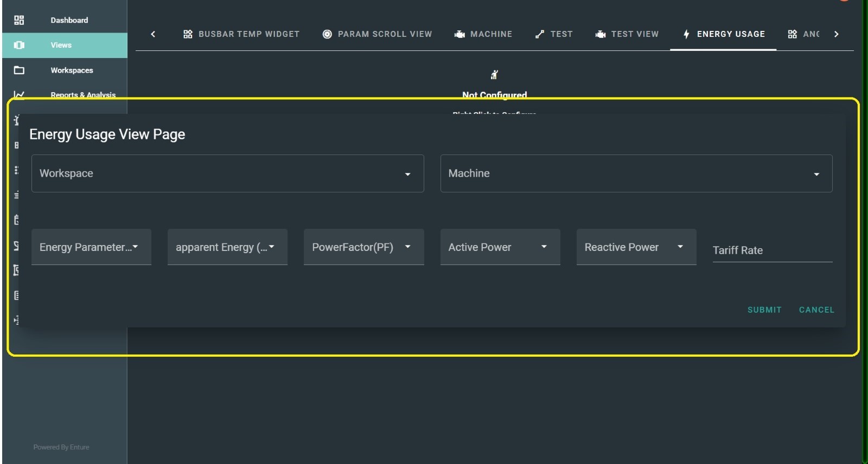This screenshot has width=868, height=464.
Task: Click the Not Configured message text
Action: click(x=494, y=95)
